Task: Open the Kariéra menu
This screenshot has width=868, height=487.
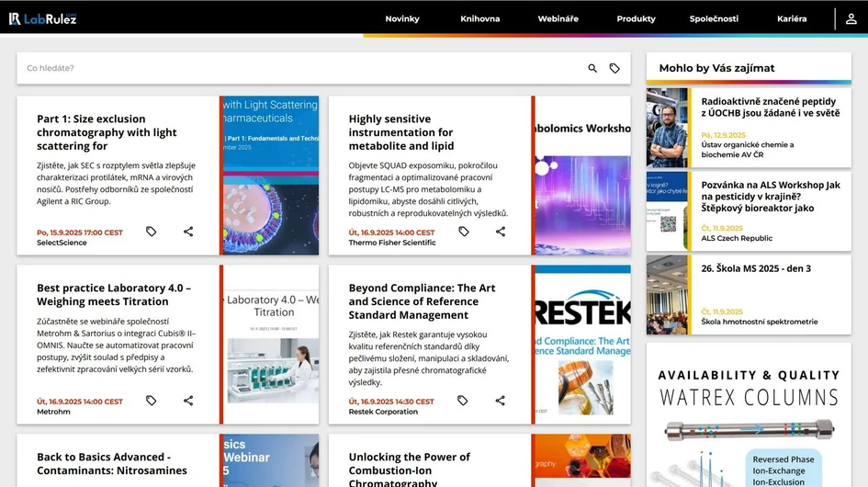Action: (792, 19)
